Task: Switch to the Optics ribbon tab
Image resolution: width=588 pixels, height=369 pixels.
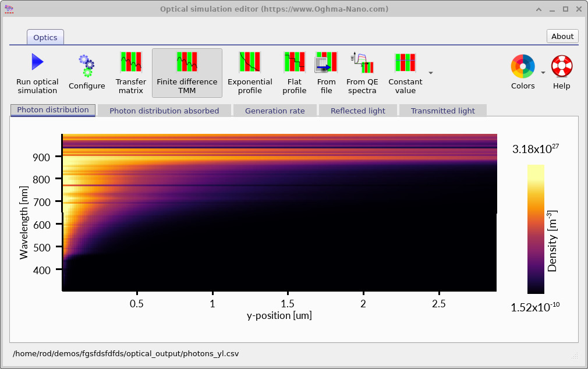Action: point(45,37)
